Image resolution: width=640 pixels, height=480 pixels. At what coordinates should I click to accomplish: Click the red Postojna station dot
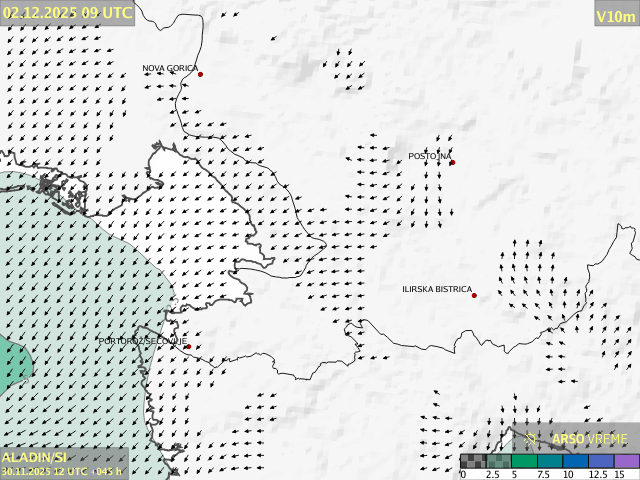[452, 162]
